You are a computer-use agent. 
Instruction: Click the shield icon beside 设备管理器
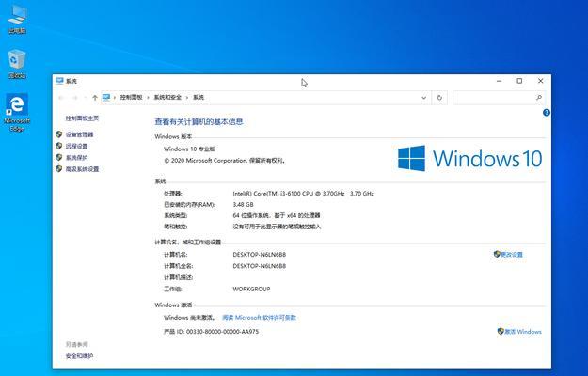(59, 134)
